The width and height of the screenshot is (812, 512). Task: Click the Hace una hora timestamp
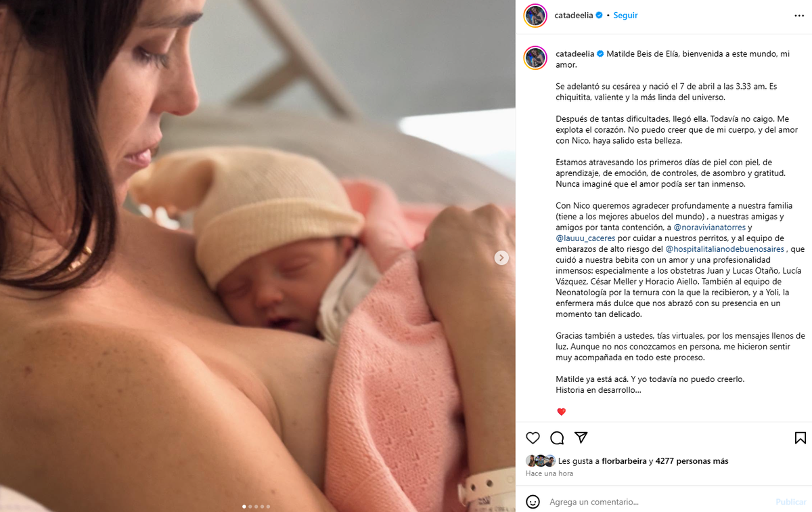click(x=549, y=473)
